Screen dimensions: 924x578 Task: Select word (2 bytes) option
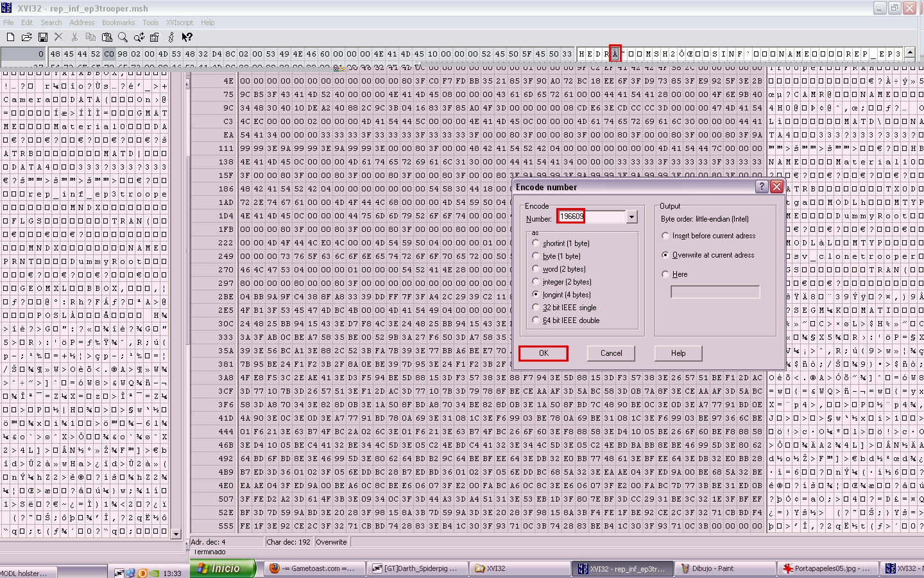[x=536, y=268]
